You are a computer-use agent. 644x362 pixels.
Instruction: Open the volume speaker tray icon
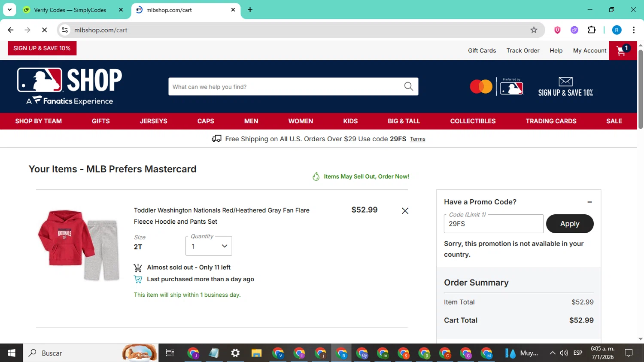click(x=564, y=353)
